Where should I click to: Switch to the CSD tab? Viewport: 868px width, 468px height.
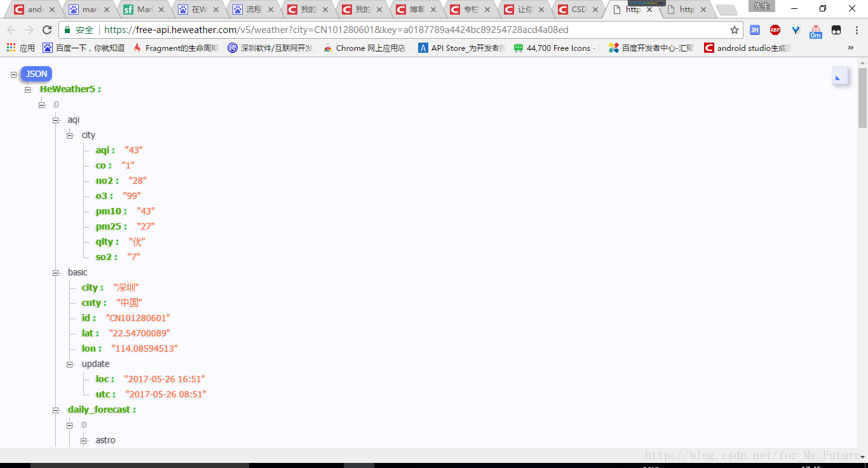[x=578, y=10]
